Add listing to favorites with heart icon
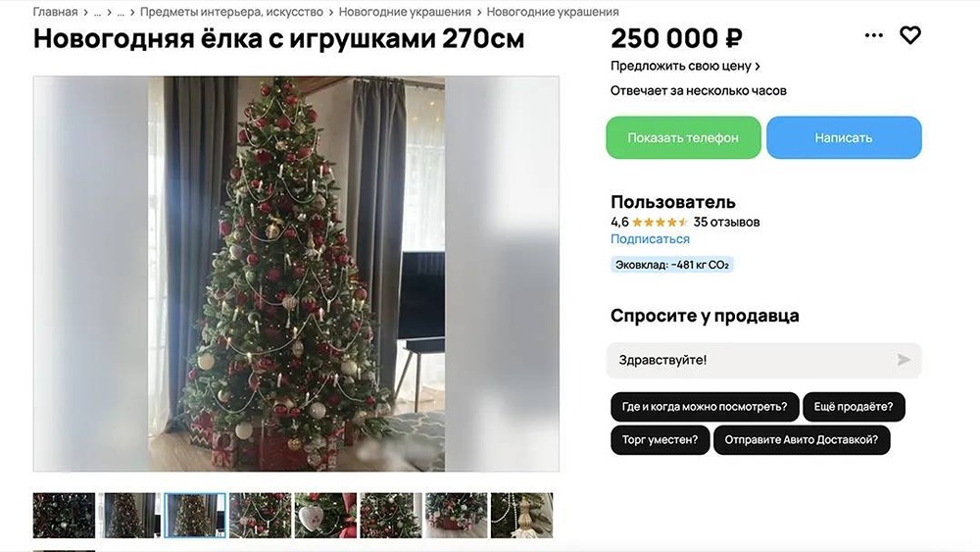Screen dimensions: 980x552 [x=910, y=35]
